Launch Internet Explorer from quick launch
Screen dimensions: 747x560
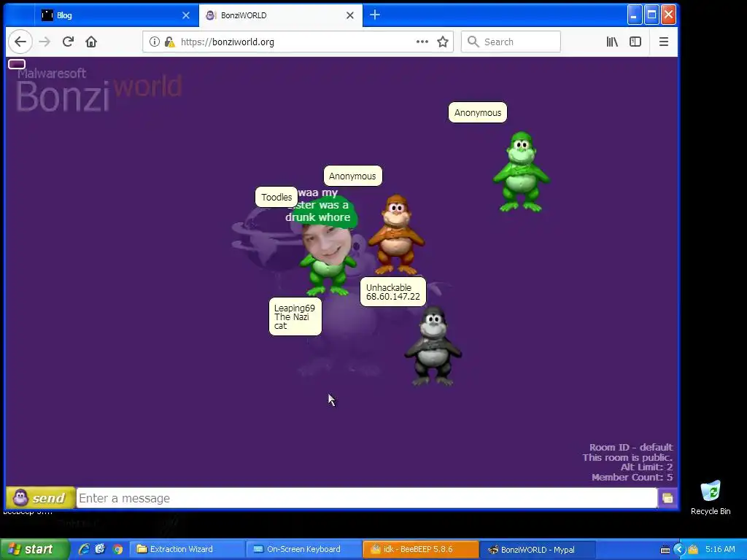click(84, 549)
